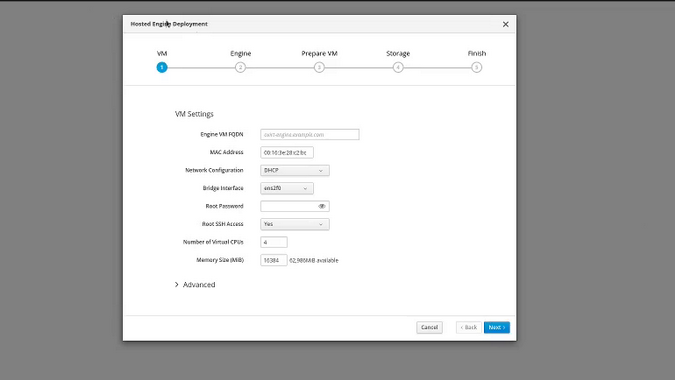Click the Finish step label
This screenshot has width=675, height=380.
pos(477,53)
